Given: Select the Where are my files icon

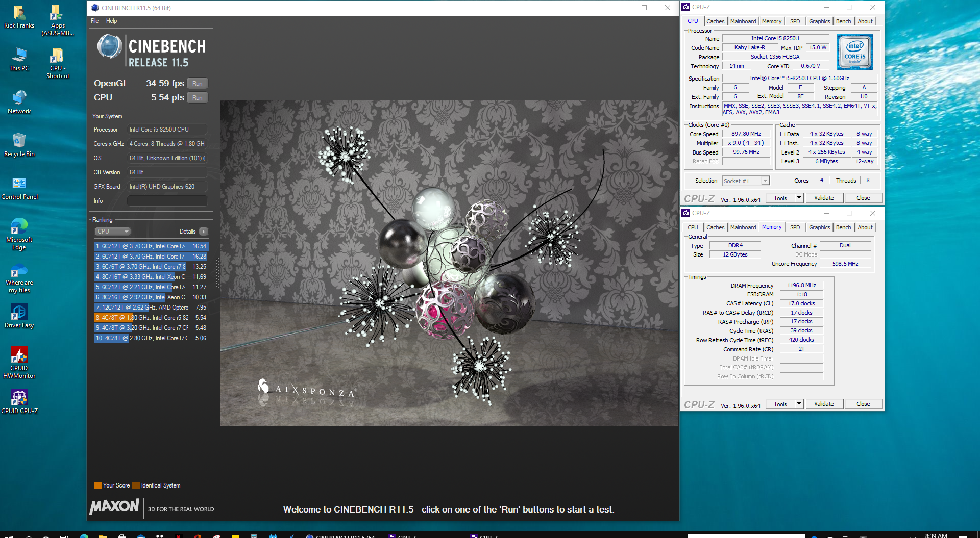Looking at the screenshot, I should [x=19, y=277].
